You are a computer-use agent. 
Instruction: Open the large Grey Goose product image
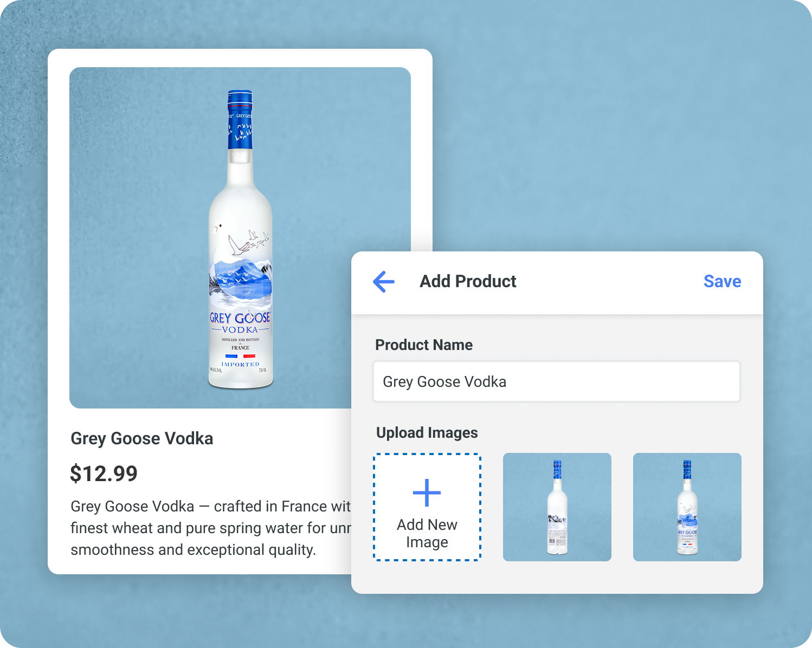tap(240, 238)
